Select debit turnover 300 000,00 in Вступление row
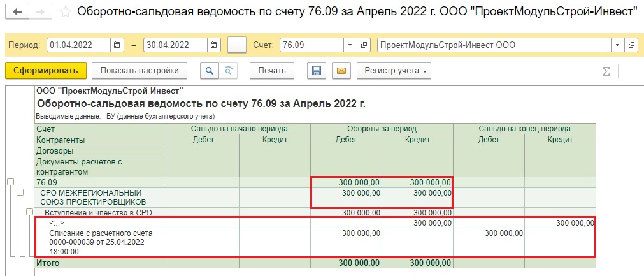 pos(347,213)
